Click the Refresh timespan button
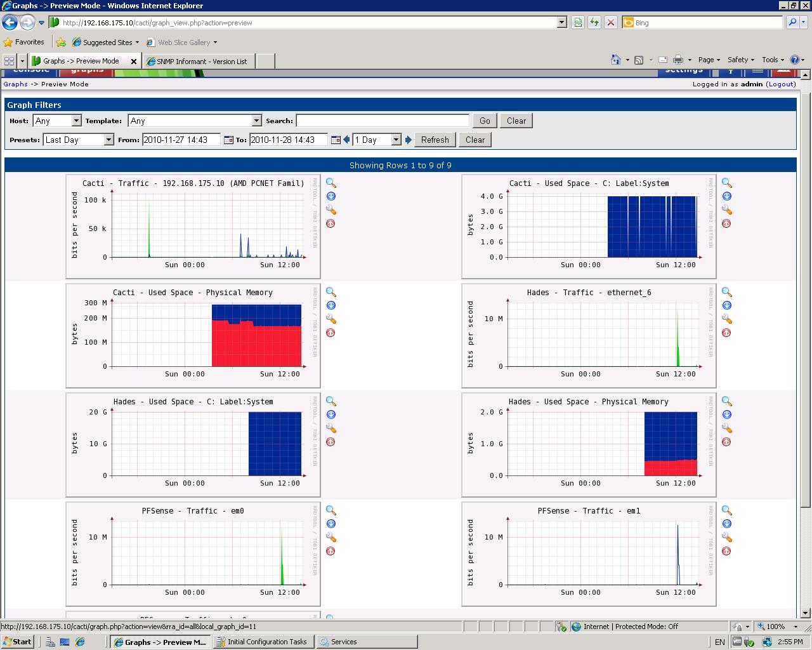 tap(435, 140)
